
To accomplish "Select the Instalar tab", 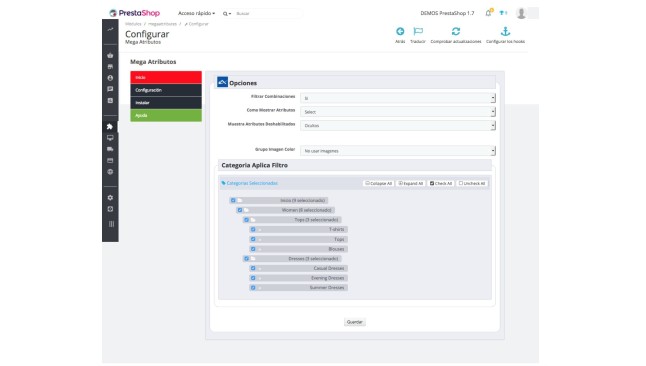I will pos(166,103).
